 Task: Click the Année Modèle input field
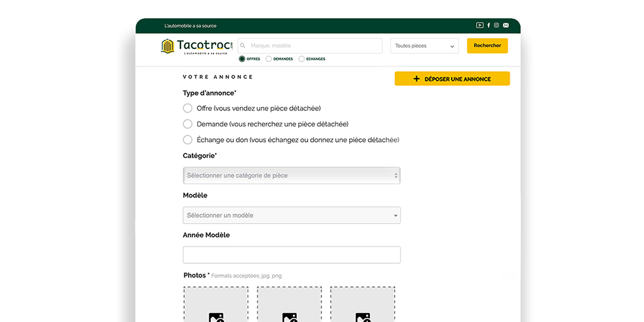292,255
